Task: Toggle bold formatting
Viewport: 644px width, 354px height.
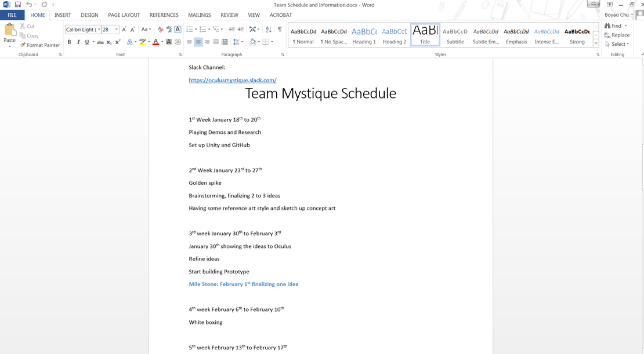Action: (70, 42)
